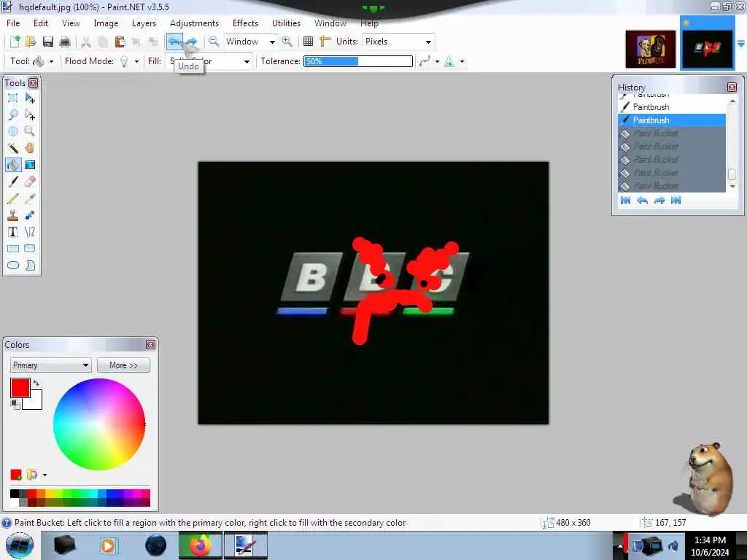Open the Adjustments menu
The height and width of the screenshot is (560, 747).
[x=194, y=23]
